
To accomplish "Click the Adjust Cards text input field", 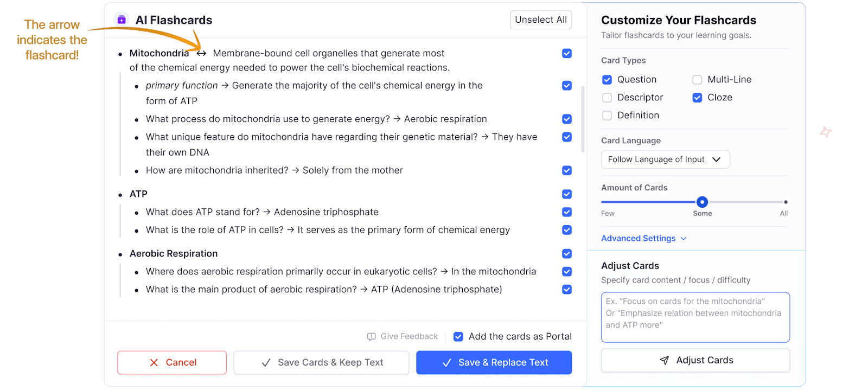I will (695, 317).
